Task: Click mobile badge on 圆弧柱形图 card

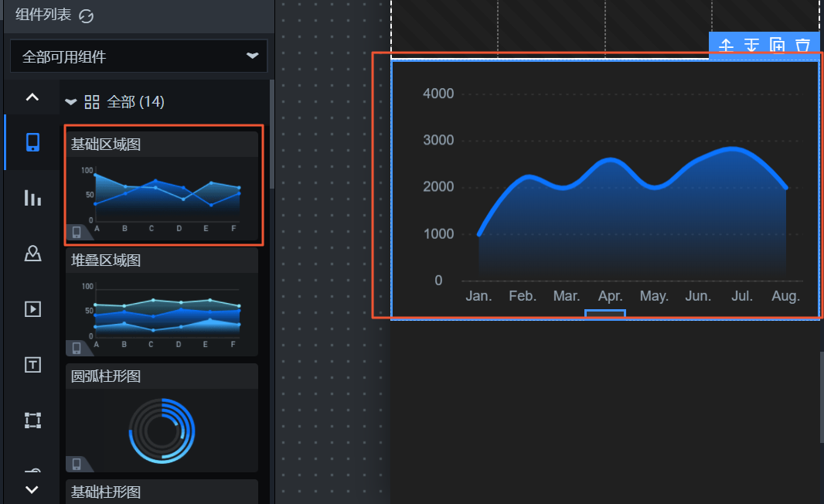Action: pos(77,464)
